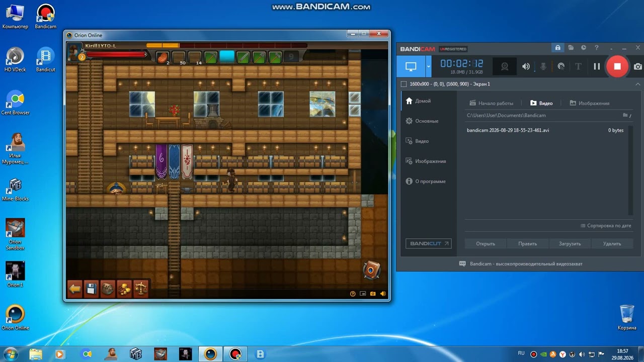Take a screenshot with Bandicam camera icon
644x362 pixels.
point(637,66)
